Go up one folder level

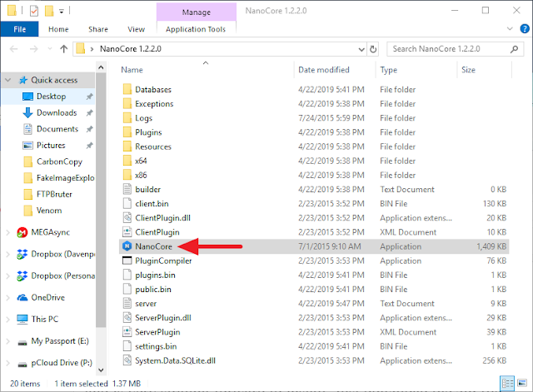click(63, 49)
